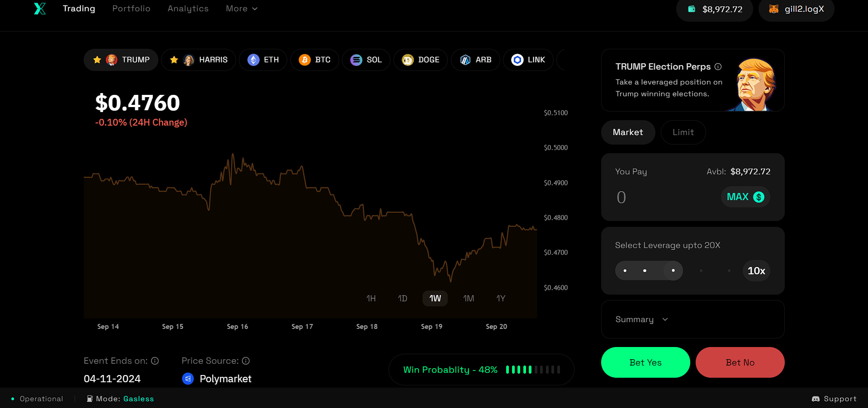Viewport: 868px width, 408px height.
Task: Switch to Limit order type
Action: [x=683, y=132]
